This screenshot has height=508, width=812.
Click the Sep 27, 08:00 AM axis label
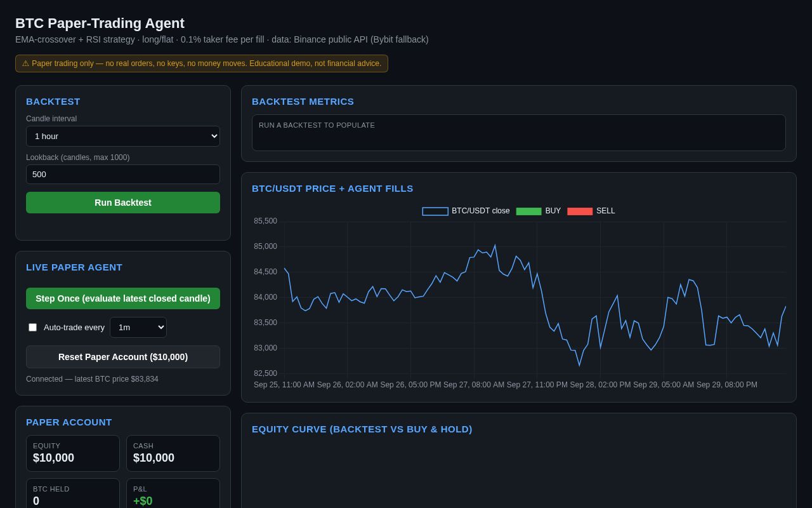pos(474,385)
